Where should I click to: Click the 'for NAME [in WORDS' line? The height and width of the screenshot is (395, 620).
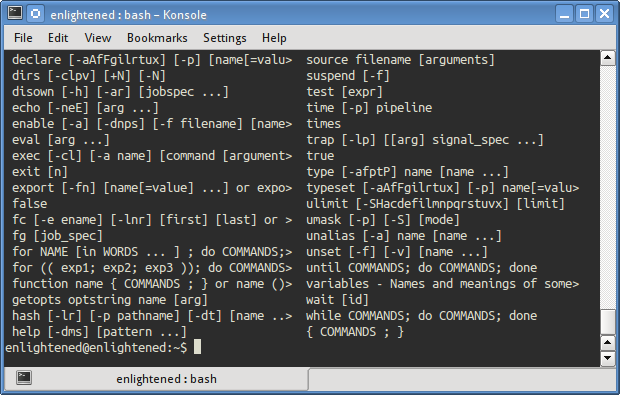(152, 252)
